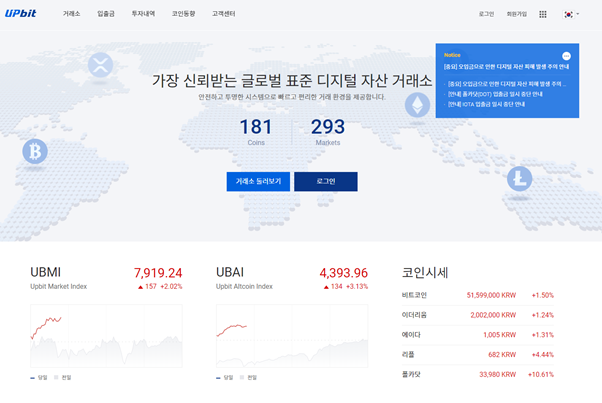Click the 코인시세 heading
Image resolution: width=602 pixels, height=403 pixels.
coord(425,273)
